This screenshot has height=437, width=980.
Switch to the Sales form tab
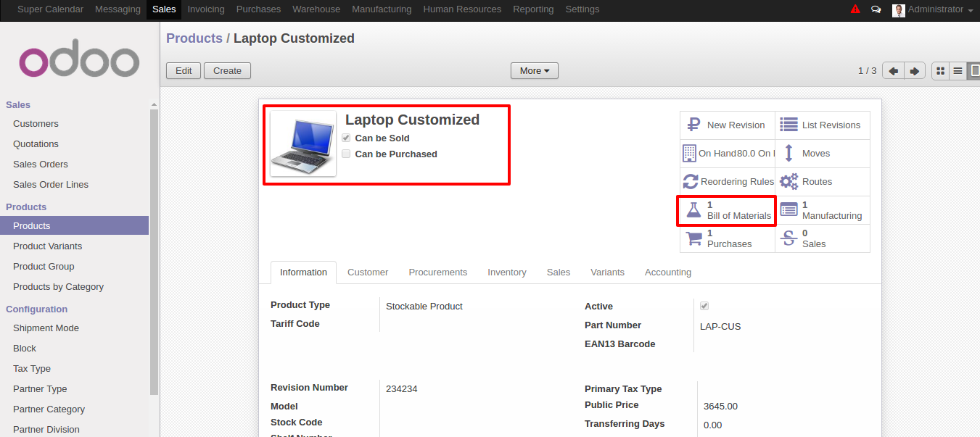tap(559, 272)
